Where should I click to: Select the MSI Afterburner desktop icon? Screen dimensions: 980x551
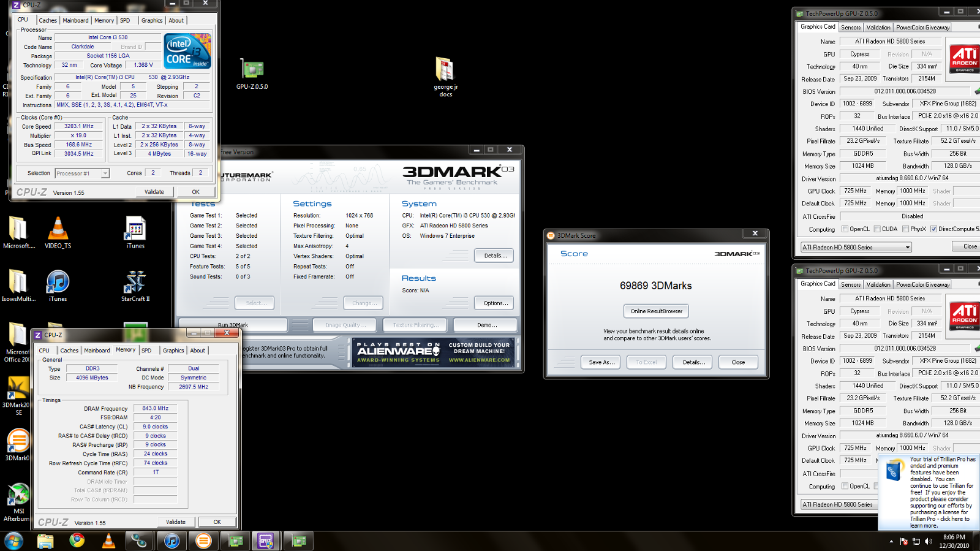click(x=17, y=503)
